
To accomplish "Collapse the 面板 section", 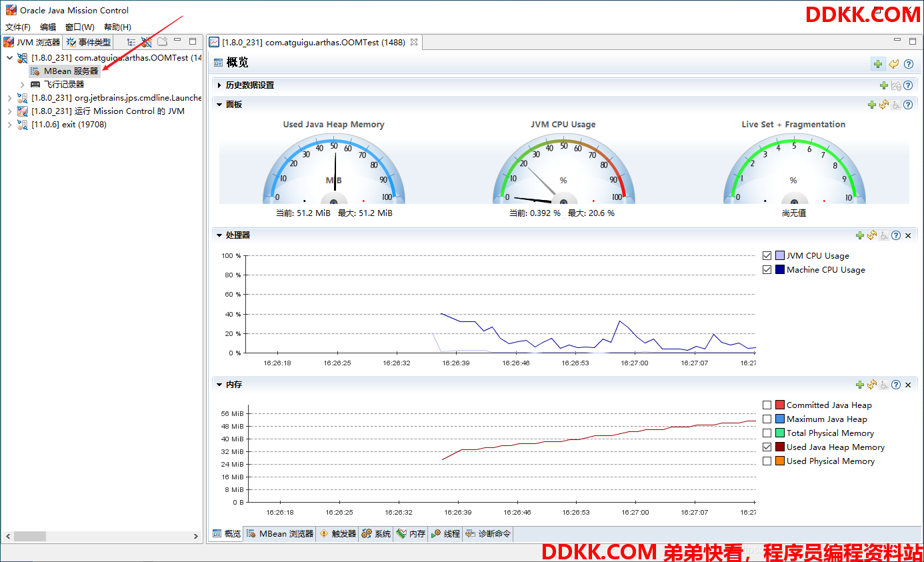I will [x=219, y=105].
